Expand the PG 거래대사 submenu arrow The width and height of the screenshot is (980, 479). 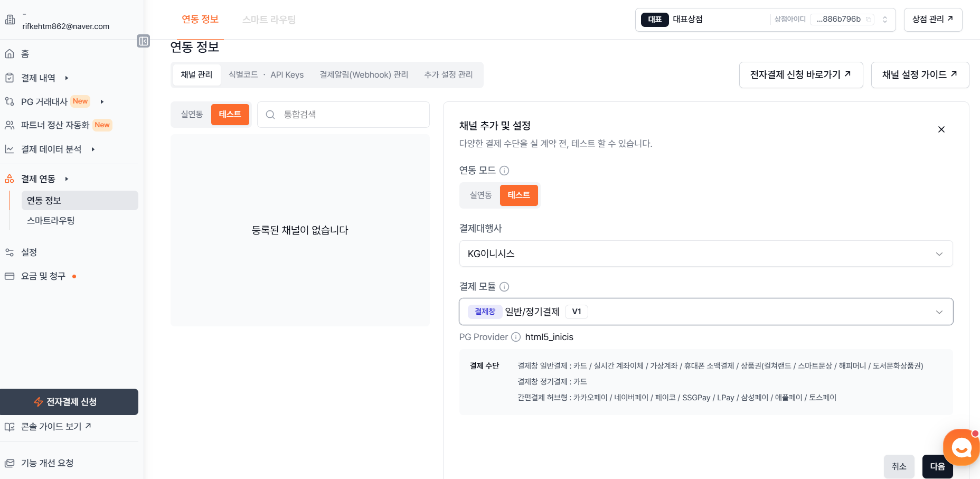(x=102, y=102)
